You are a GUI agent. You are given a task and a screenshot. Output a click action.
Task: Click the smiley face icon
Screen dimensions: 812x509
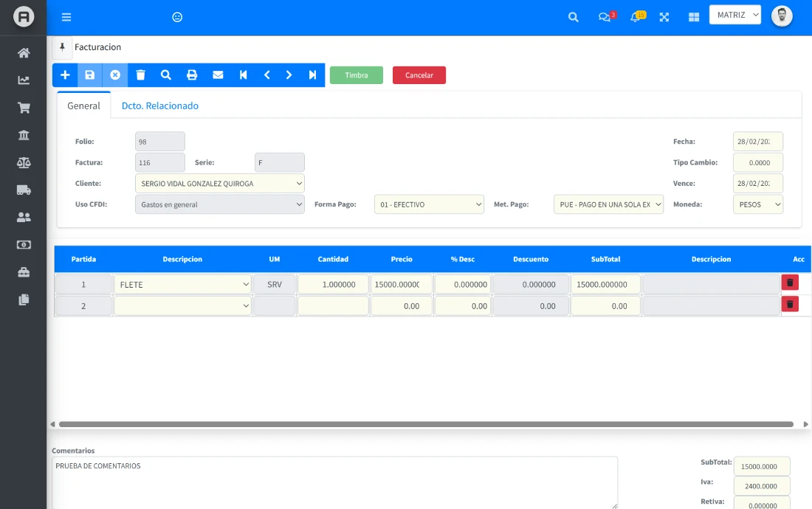(x=177, y=17)
